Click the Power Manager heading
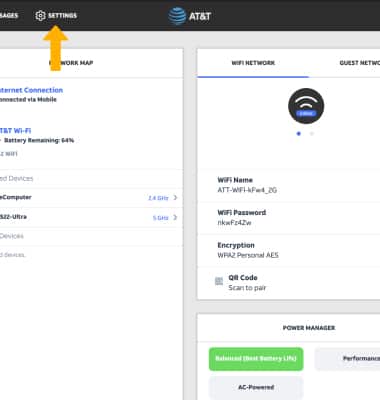Image resolution: width=380 pixels, height=400 pixels. click(309, 328)
